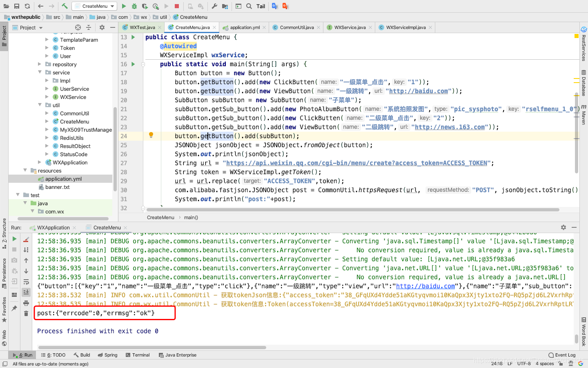Select banner.txt in the project tree

57,187
